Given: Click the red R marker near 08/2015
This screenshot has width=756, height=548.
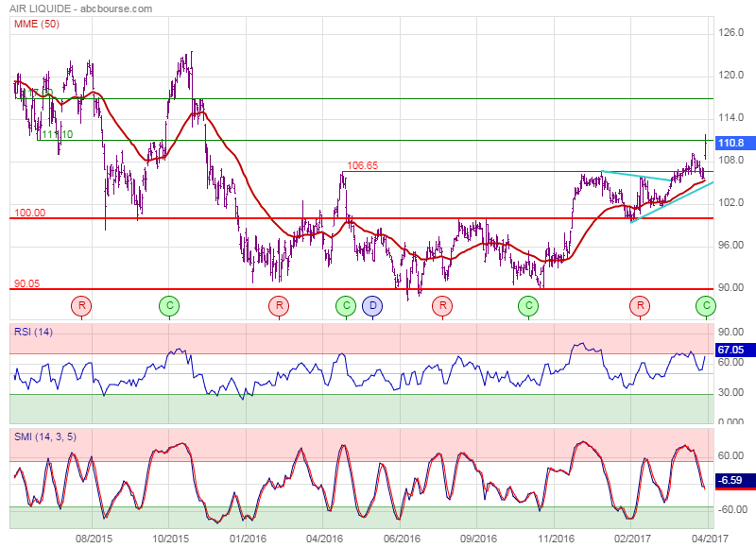Looking at the screenshot, I should 82,305.
